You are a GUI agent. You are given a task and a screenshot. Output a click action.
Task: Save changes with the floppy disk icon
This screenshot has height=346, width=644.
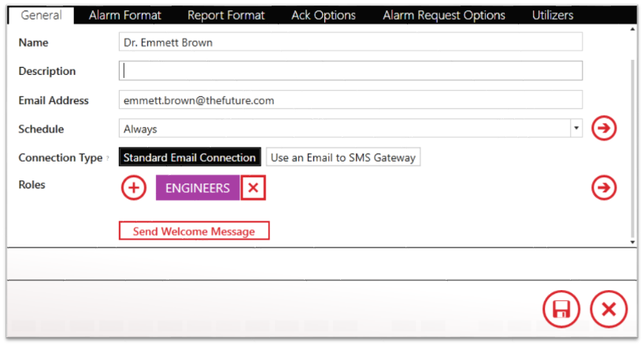click(561, 309)
